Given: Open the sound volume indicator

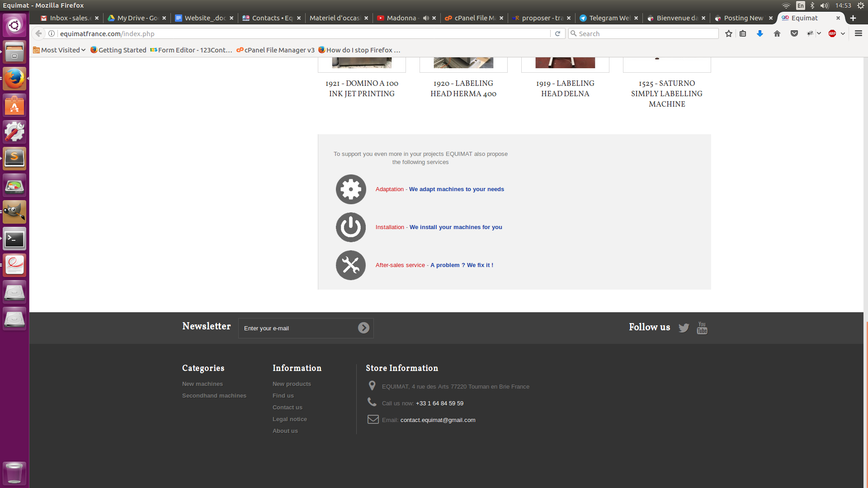Looking at the screenshot, I should (x=824, y=5).
